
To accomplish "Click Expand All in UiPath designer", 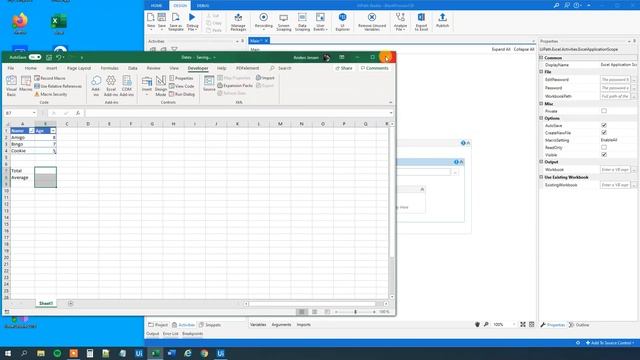I will [501, 49].
